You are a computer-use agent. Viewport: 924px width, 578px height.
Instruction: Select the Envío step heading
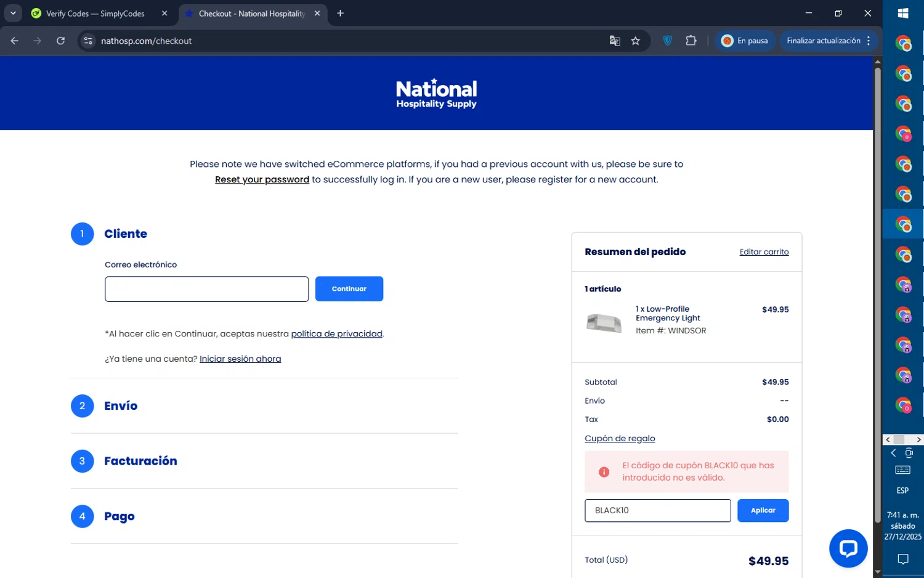[121, 405]
